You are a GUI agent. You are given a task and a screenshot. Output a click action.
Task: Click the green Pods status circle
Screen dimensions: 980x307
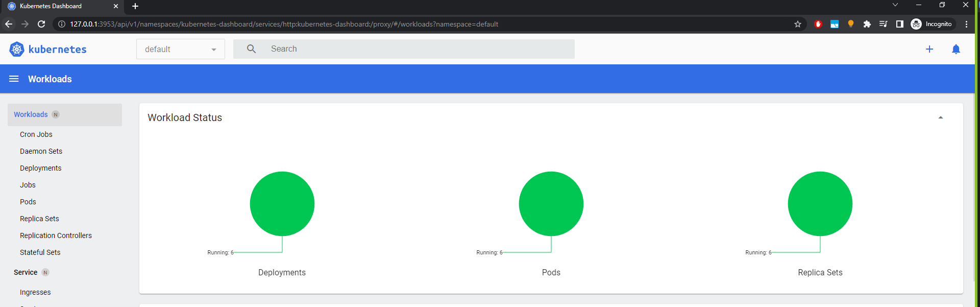coord(551,204)
